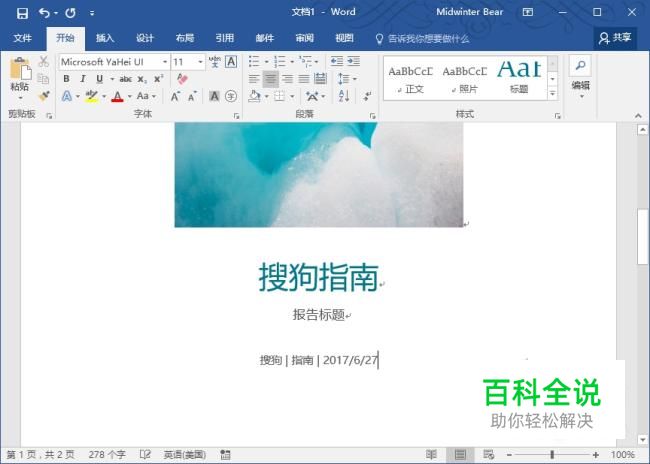Clear all formatting with the eraser icon
The width and height of the screenshot is (650, 464).
(182, 78)
